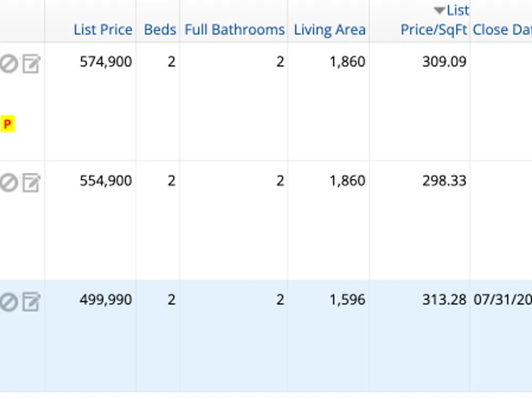
Task: Sort by the List Price column header
Action: coord(103,30)
